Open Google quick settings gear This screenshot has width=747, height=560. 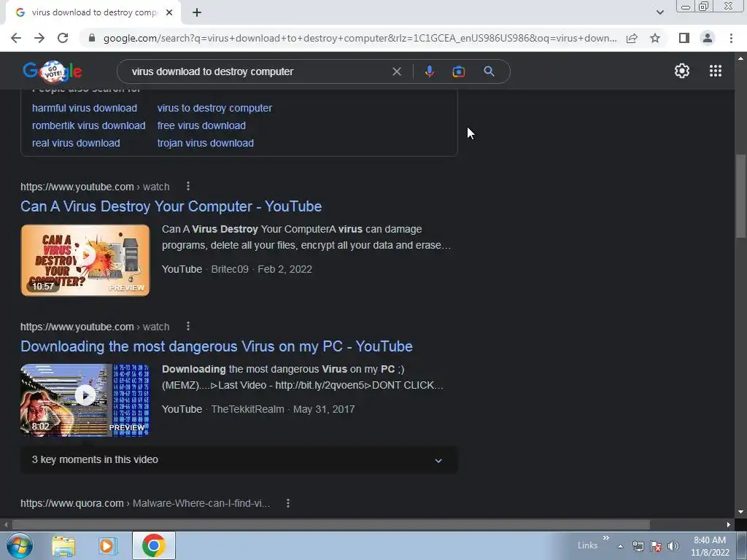tap(682, 71)
